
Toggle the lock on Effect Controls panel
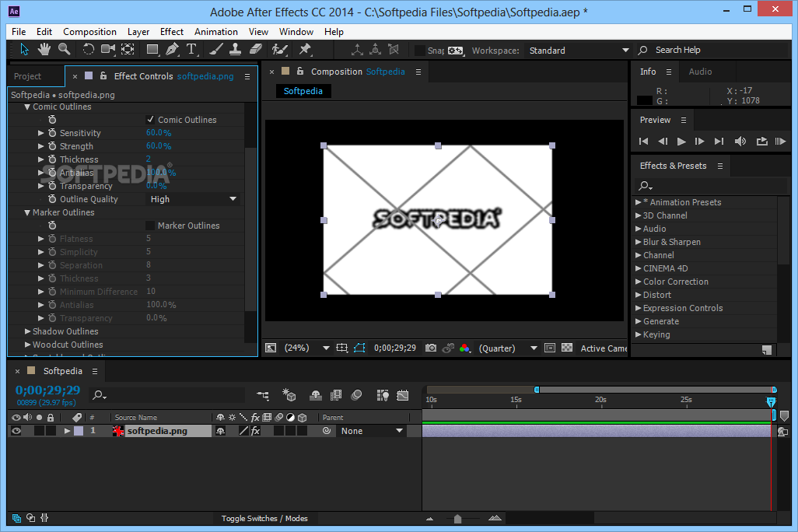coord(103,76)
